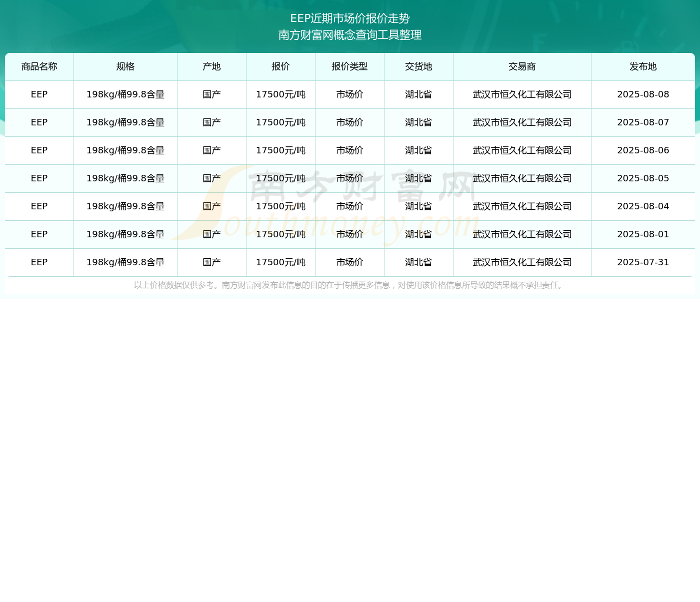Click the '规格' column header

click(125, 66)
